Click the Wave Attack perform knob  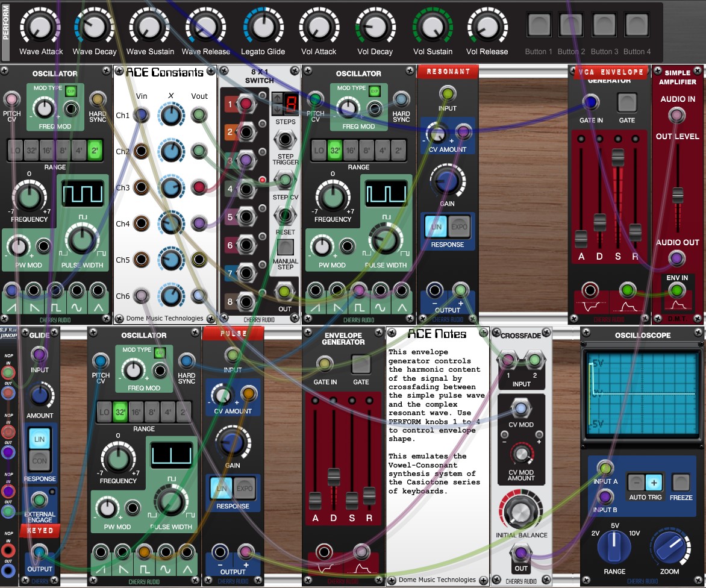point(40,27)
